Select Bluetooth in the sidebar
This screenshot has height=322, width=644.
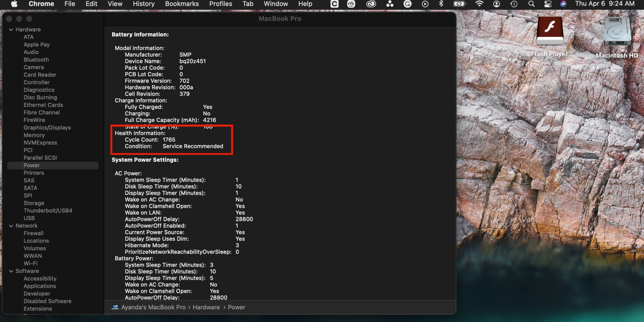pyautogui.click(x=36, y=60)
